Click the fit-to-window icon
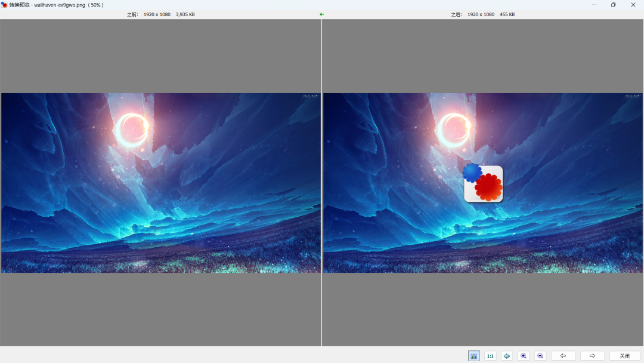The height and width of the screenshot is (363, 644). pyautogui.click(x=507, y=356)
